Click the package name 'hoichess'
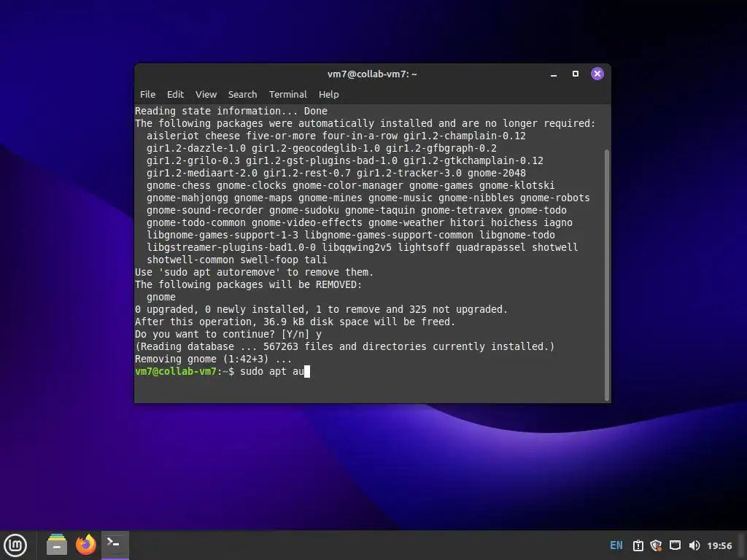Image resolution: width=747 pixels, height=560 pixels. point(514,222)
